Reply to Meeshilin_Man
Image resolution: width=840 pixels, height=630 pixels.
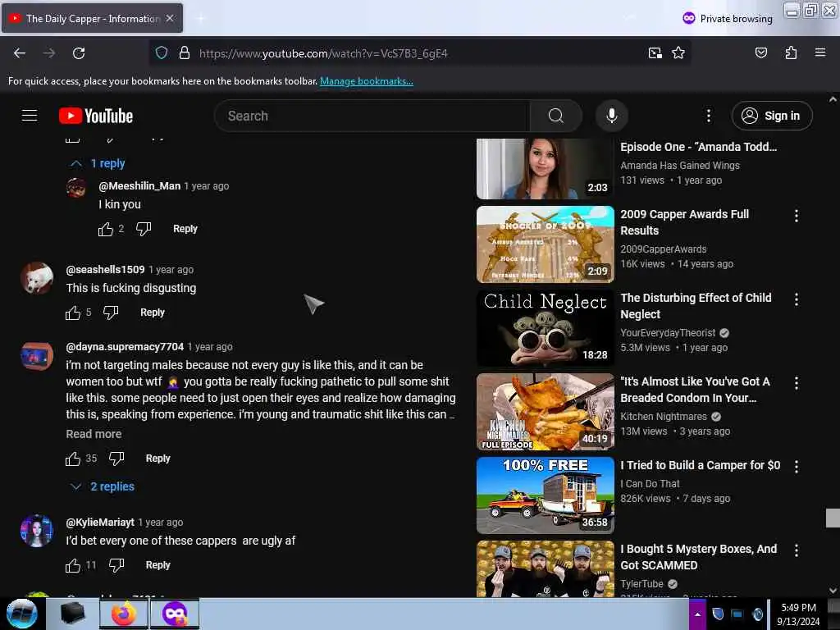pos(185,229)
